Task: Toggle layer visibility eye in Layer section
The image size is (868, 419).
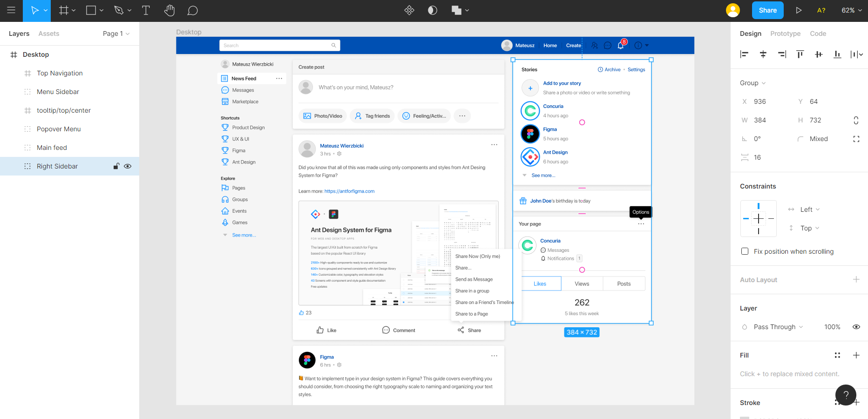Action: point(856,327)
